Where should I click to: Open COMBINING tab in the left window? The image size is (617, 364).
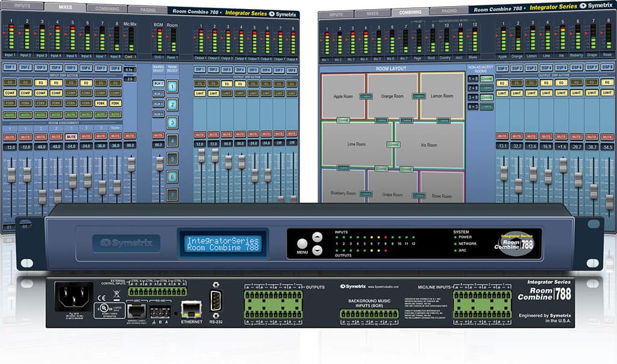[107, 8]
